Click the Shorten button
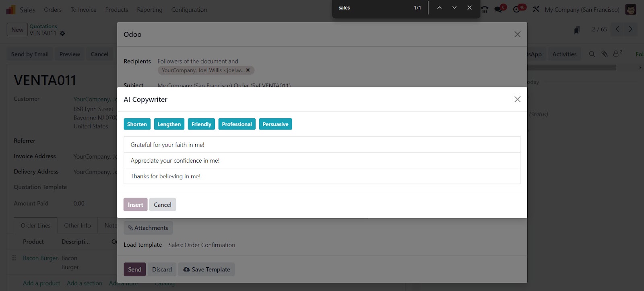The width and height of the screenshot is (644, 291). 137,124
